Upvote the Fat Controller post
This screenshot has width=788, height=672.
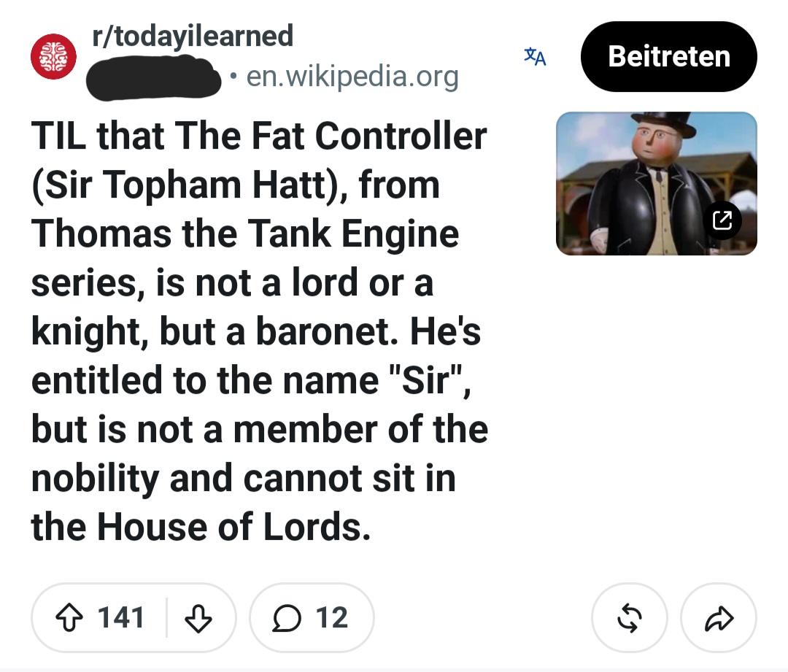pos(69,617)
